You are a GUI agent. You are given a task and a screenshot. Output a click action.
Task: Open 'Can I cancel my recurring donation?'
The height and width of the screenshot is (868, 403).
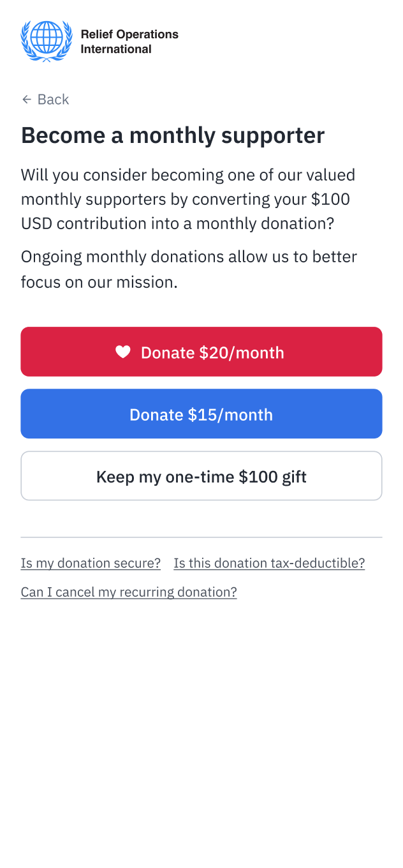coord(129,592)
